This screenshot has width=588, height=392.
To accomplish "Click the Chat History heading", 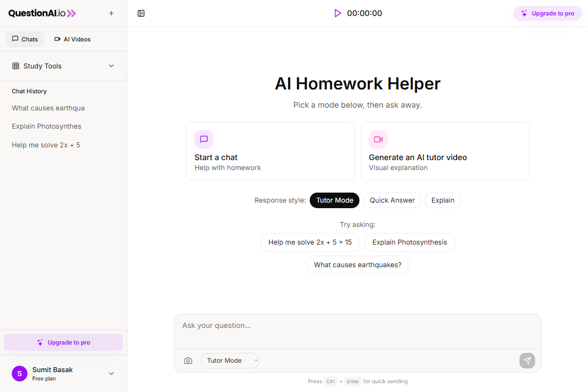I will pyautogui.click(x=29, y=91).
